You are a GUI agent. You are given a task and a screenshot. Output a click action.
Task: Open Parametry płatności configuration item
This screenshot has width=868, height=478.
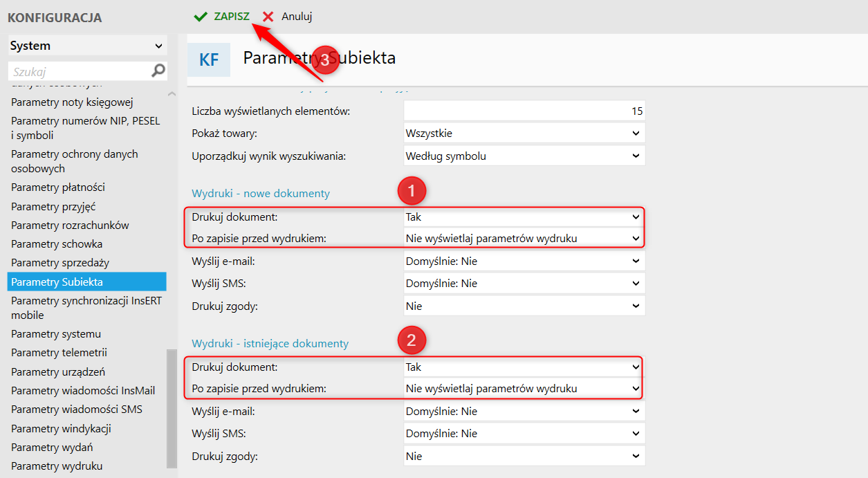pyautogui.click(x=58, y=187)
